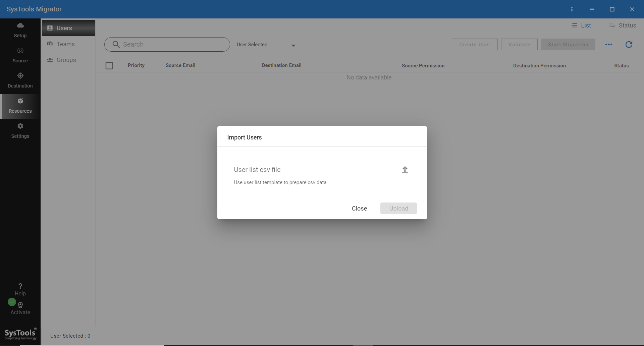Click the Activate license icon
The height and width of the screenshot is (346, 644).
(20, 305)
